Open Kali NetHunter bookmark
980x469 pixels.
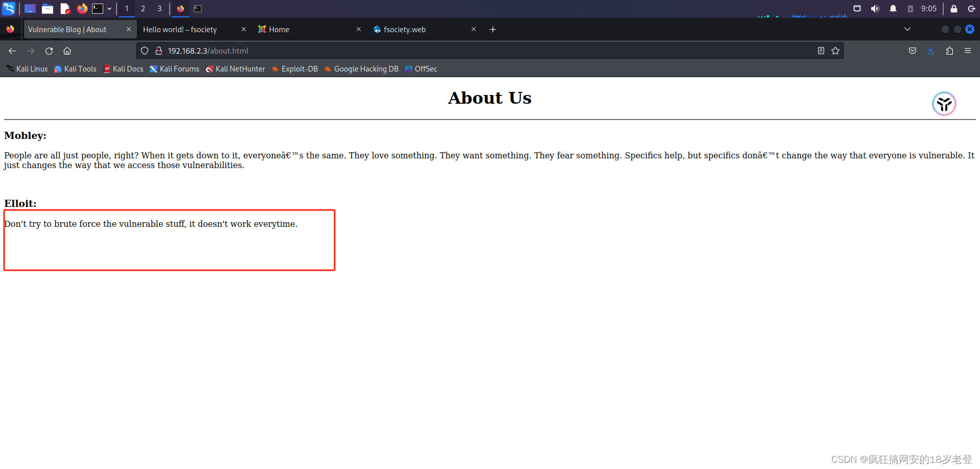coord(235,69)
